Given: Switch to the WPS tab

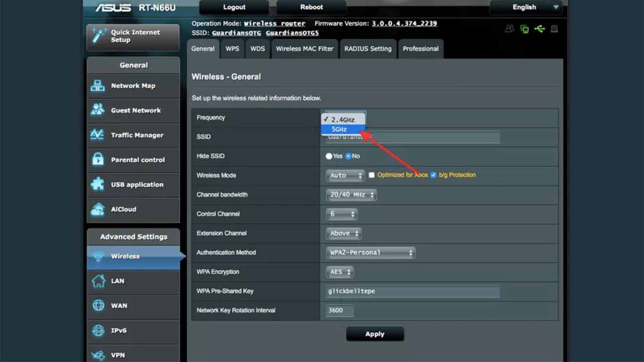Looking at the screenshot, I should point(232,49).
